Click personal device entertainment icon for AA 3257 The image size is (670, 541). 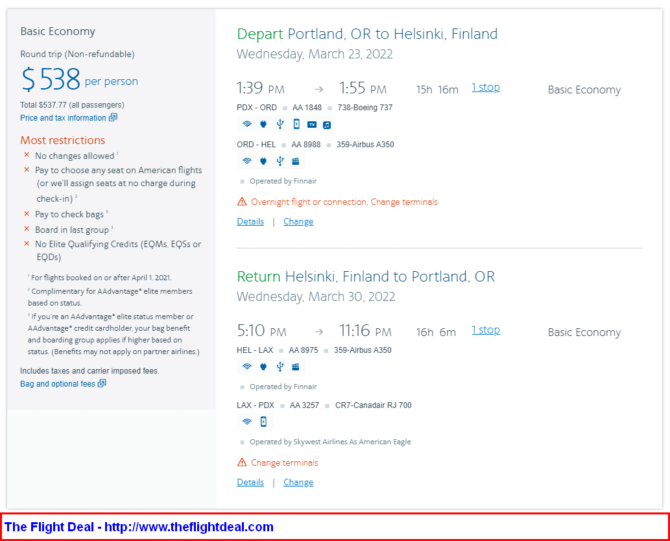tap(264, 422)
